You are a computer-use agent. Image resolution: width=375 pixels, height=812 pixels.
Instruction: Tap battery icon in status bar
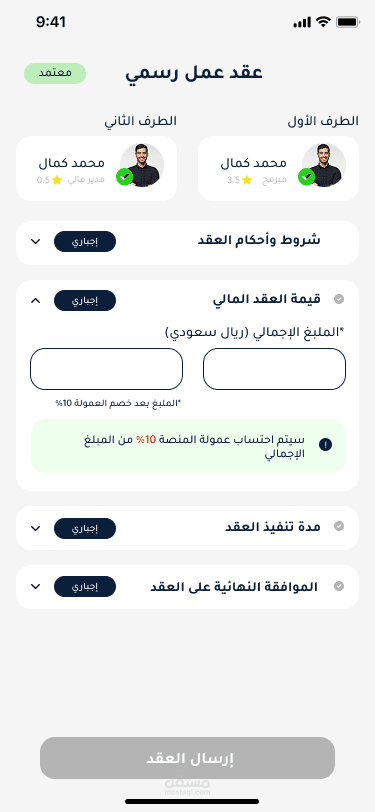(348, 22)
